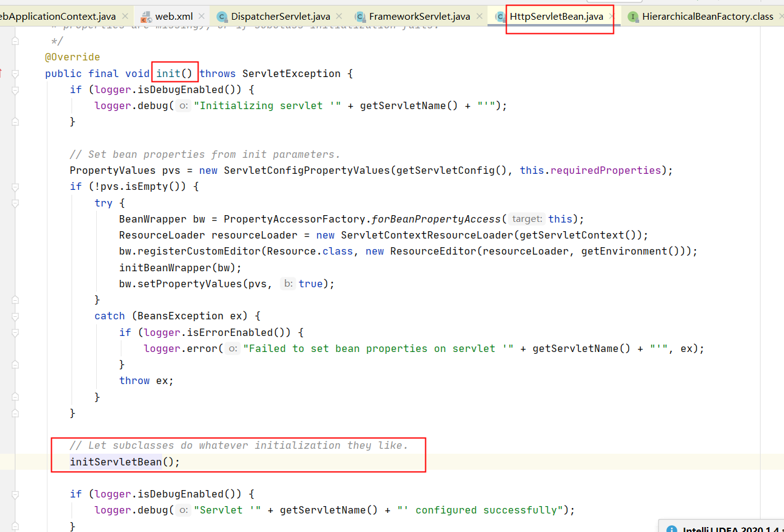Fold the if (logger.isErrorEnabled()) block

[x=15, y=332]
